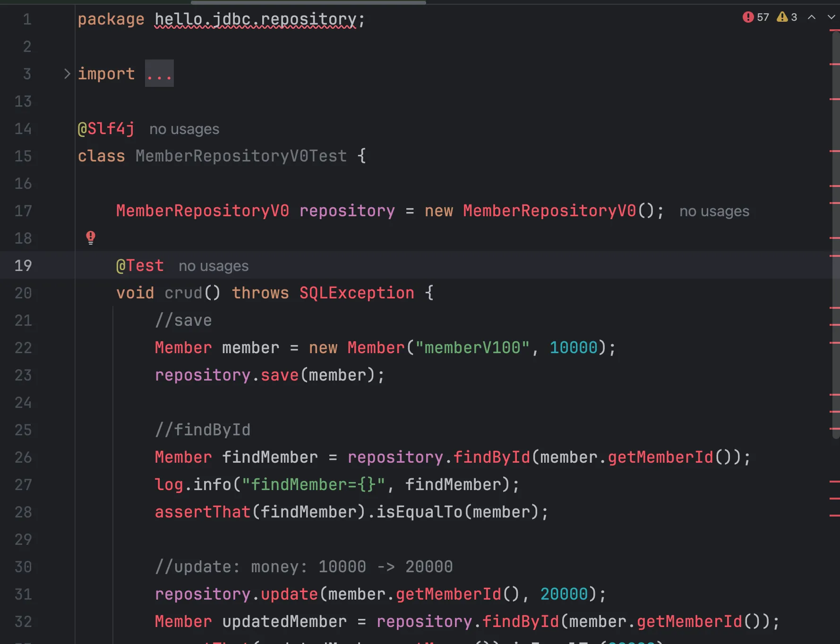Click assertThat on line 28

click(203, 512)
